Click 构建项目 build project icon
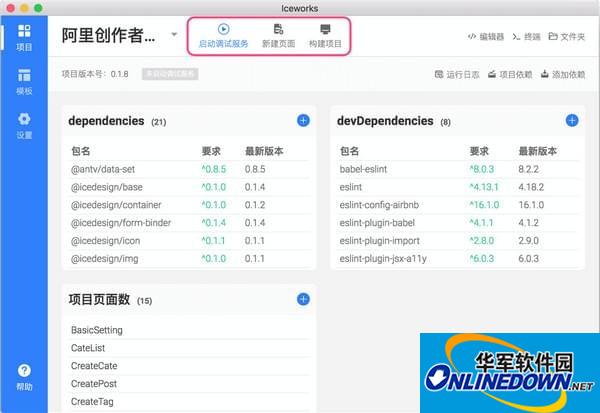 tap(325, 29)
